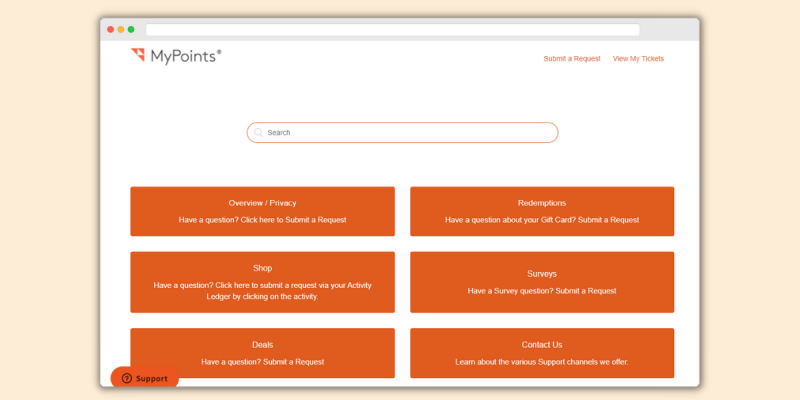Open the Submit a Request link
Screen dimensions: 800x400
click(x=572, y=59)
